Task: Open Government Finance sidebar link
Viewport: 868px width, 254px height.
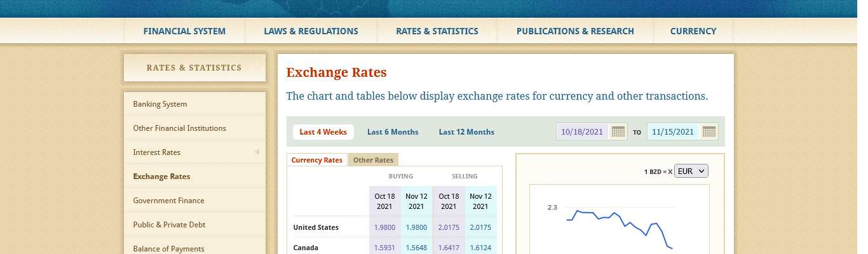Action: click(x=168, y=201)
